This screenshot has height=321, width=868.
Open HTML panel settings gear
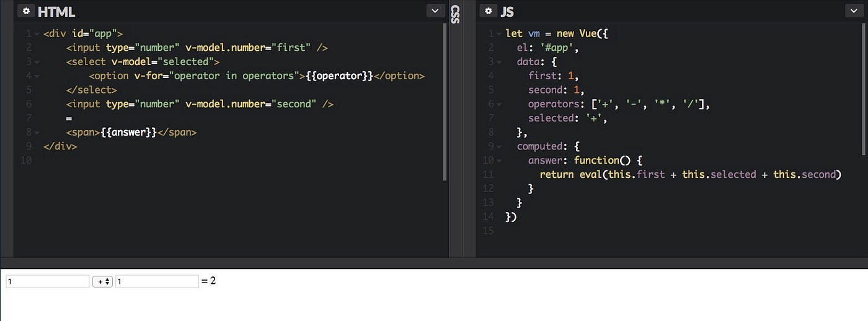26,11
